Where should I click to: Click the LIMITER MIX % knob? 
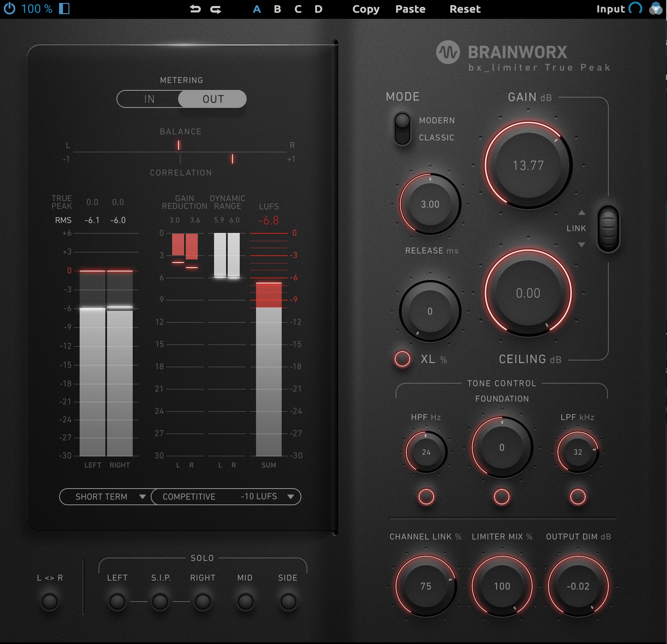click(x=502, y=586)
